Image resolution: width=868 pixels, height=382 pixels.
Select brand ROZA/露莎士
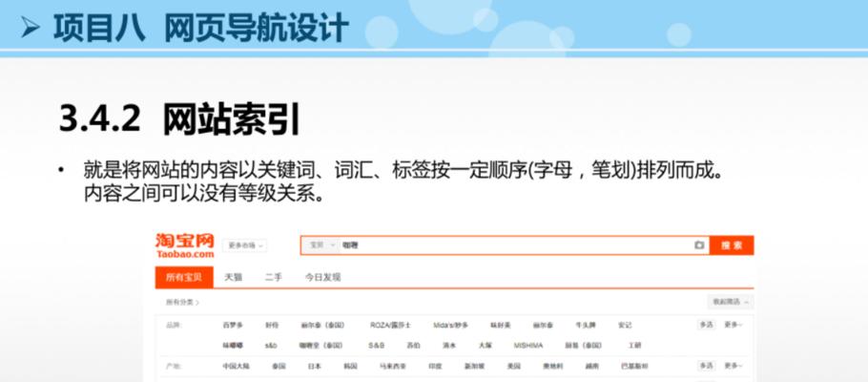point(390,326)
